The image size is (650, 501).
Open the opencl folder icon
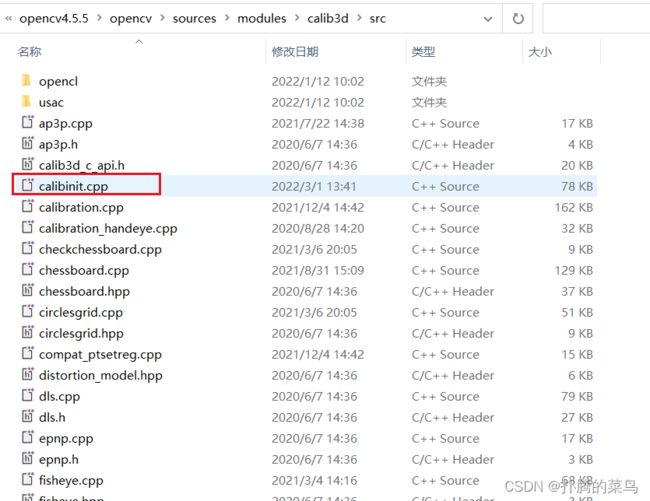pyautogui.click(x=26, y=80)
